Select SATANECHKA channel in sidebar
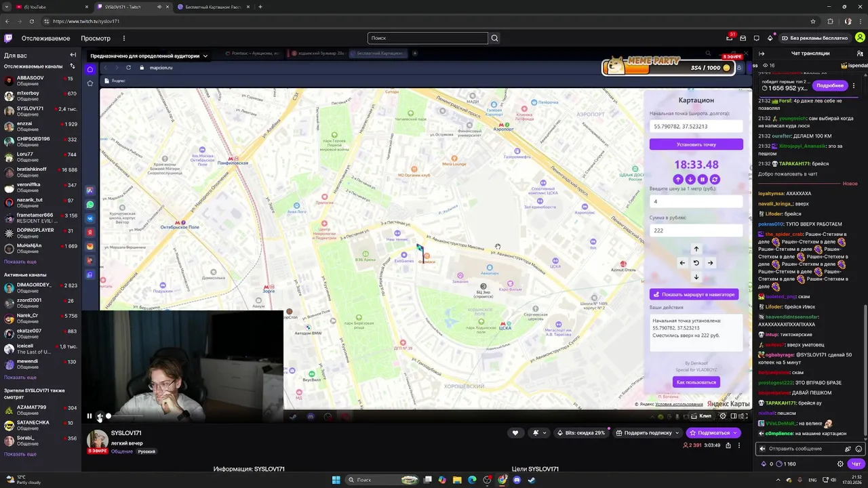This screenshot has width=868, height=488. (x=41, y=426)
